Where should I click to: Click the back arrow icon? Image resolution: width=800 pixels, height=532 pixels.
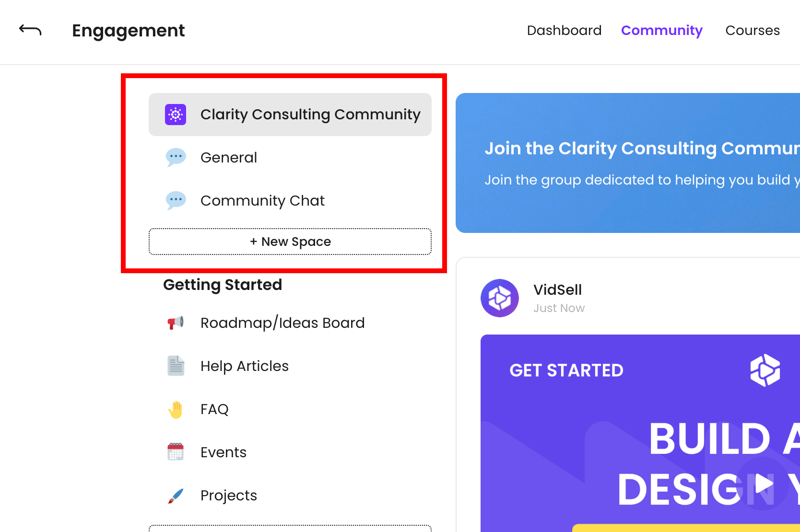point(30,30)
